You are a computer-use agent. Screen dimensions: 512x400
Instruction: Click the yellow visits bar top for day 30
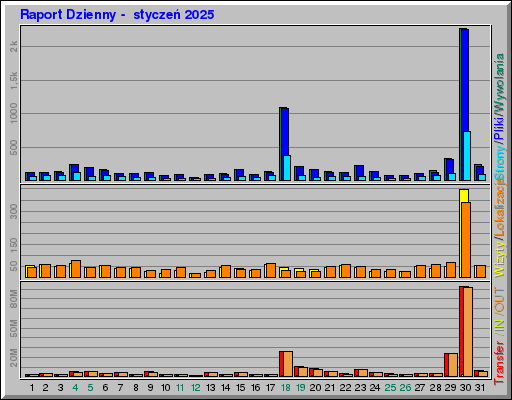click(x=464, y=196)
